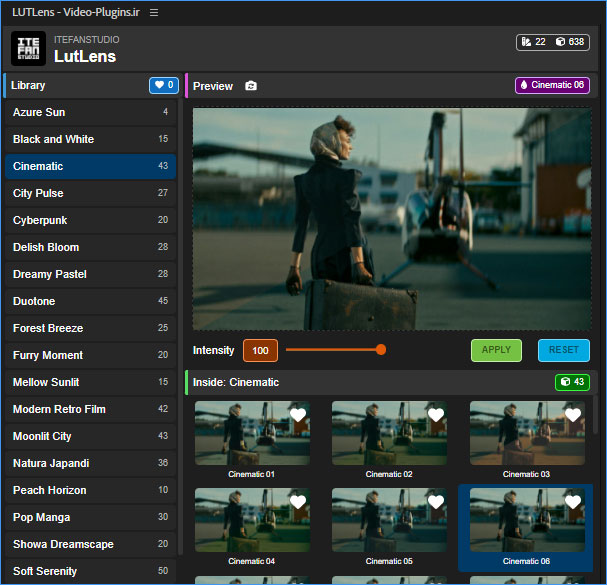The height and width of the screenshot is (585, 607).
Task: Choose the Peach Horizon category
Action: [x=91, y=491]
